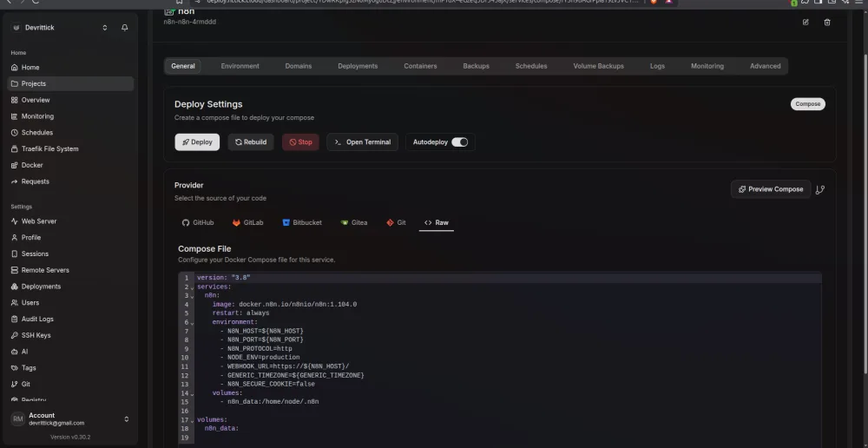Click the notification bell icon

[124, 28]
